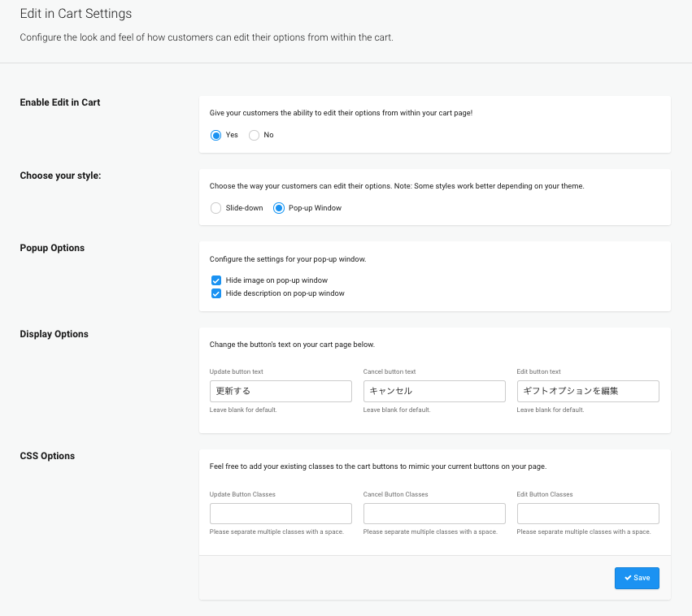
Task: Click the Edit in Cart Settings heading
Action: pyautogui.click(x=76, y=14)
